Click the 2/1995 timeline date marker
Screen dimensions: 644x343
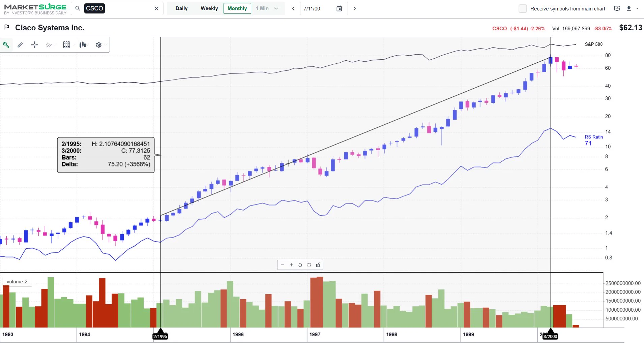[160, 336]
